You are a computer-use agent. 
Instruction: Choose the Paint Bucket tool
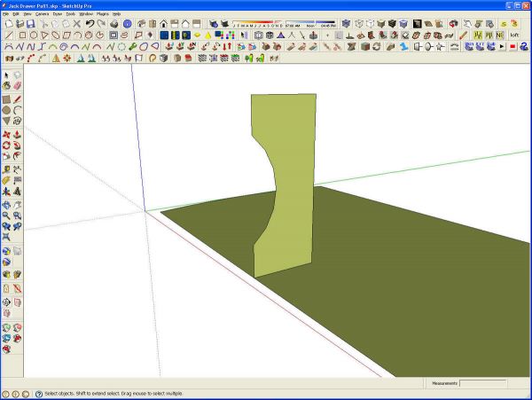tap(6, 85)
